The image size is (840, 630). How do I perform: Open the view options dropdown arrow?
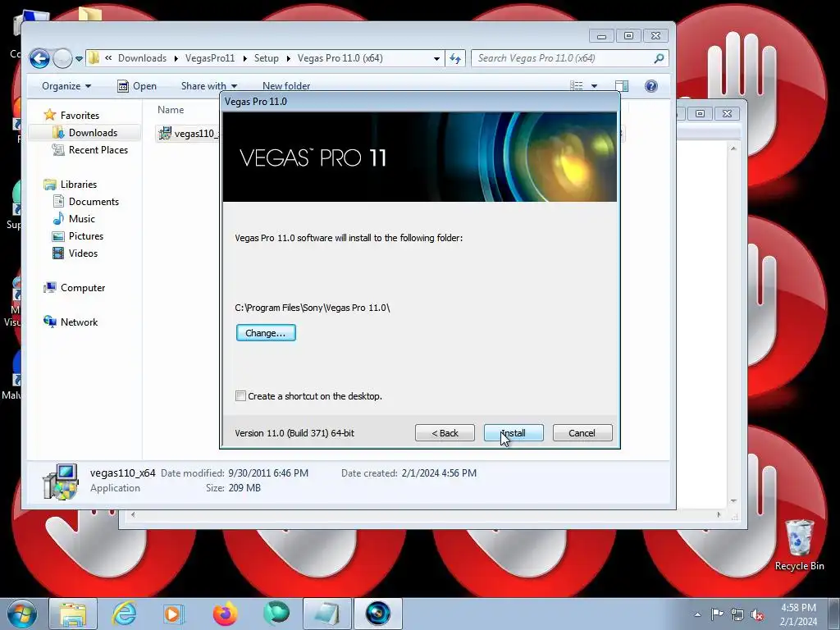(594, 85)
